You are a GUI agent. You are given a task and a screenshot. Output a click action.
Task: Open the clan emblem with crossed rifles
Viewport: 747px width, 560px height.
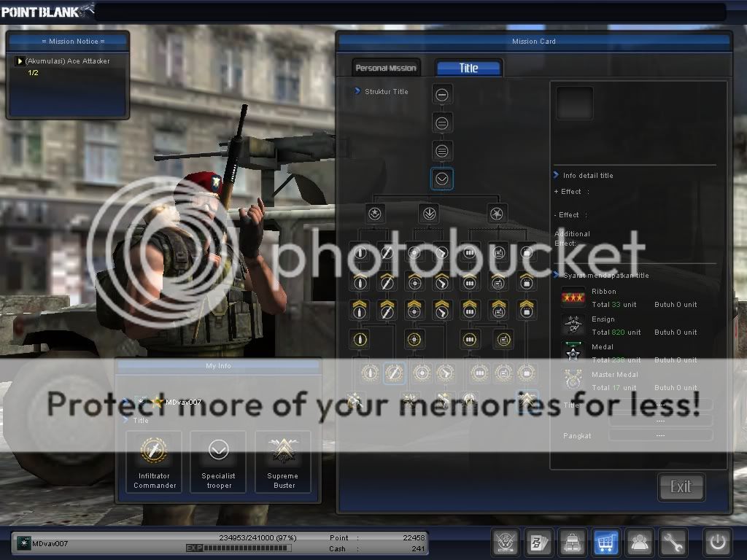coord(505,542)
